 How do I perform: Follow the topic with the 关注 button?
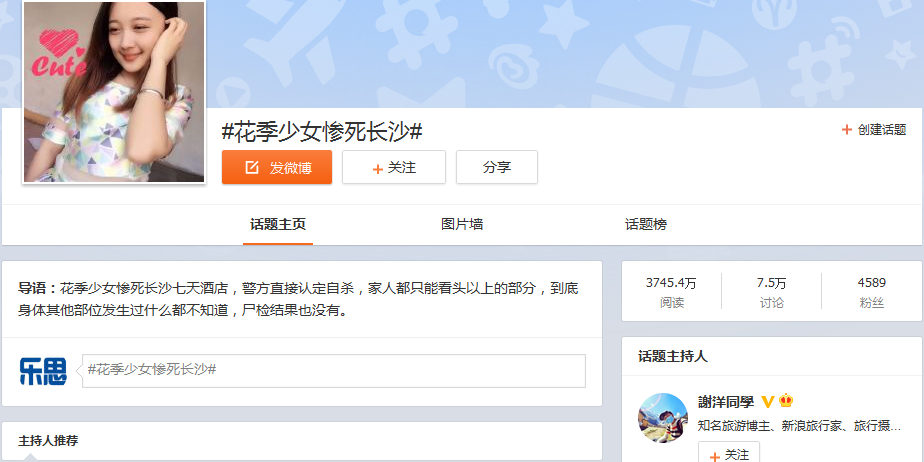pyautogui.click(x=393, y=168)
